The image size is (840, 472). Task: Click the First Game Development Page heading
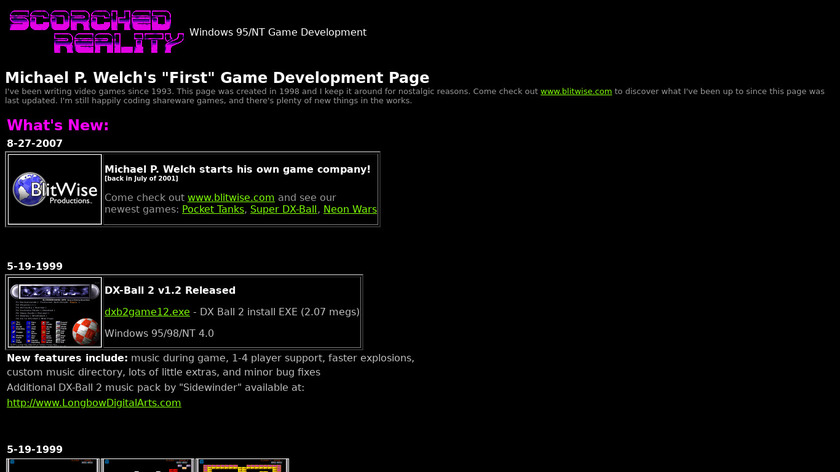[217, 78]
